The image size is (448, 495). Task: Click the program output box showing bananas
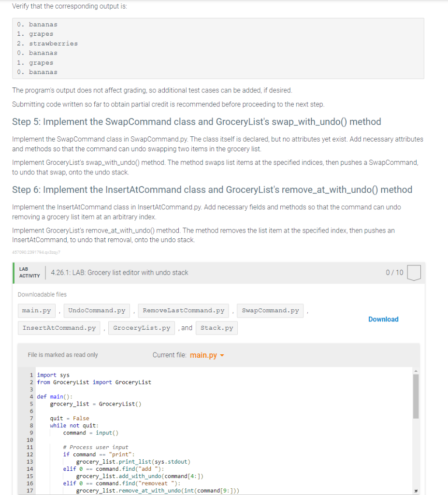217,48
